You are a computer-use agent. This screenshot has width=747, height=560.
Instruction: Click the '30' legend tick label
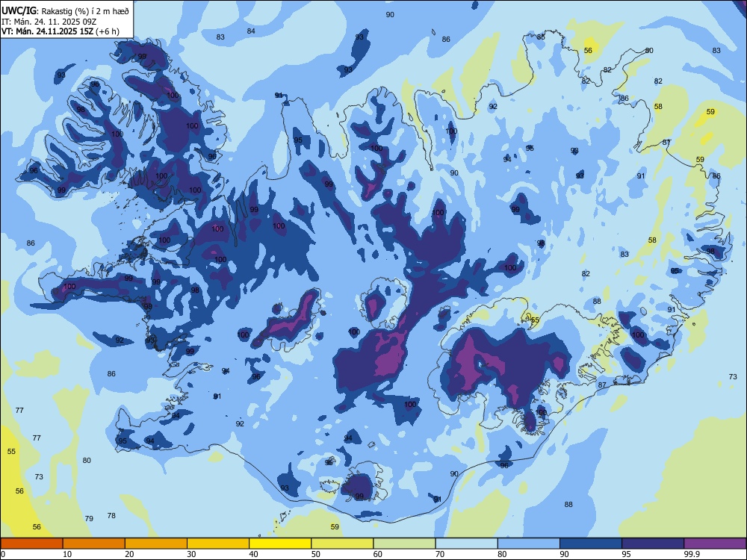point(191,554)
